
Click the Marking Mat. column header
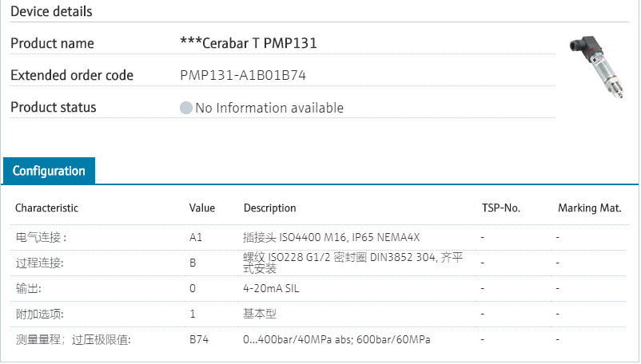click(589, 208)
